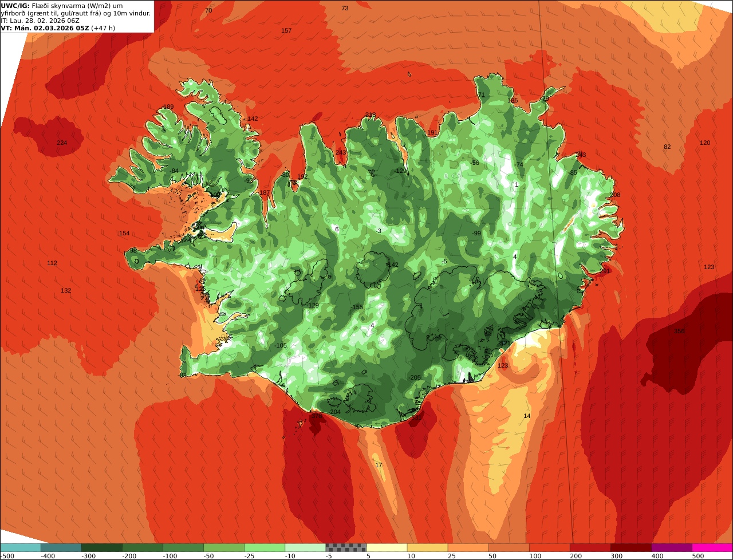Click the map value '189' by the Westfjords
733x560 pixels.
coord(168,107)
